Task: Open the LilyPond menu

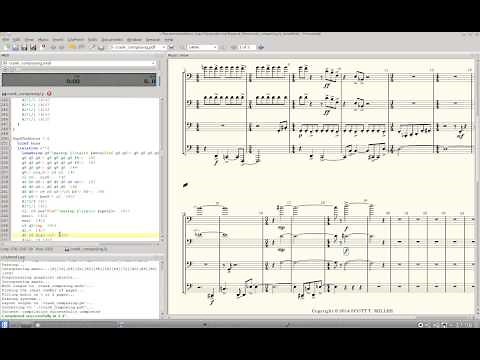Action: pos(76,40)
